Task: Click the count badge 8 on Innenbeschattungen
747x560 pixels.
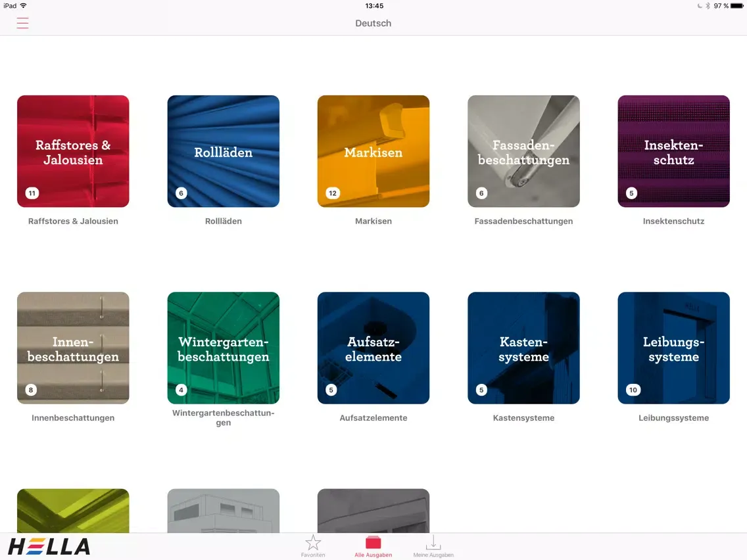Action: (x=31, y=390)
